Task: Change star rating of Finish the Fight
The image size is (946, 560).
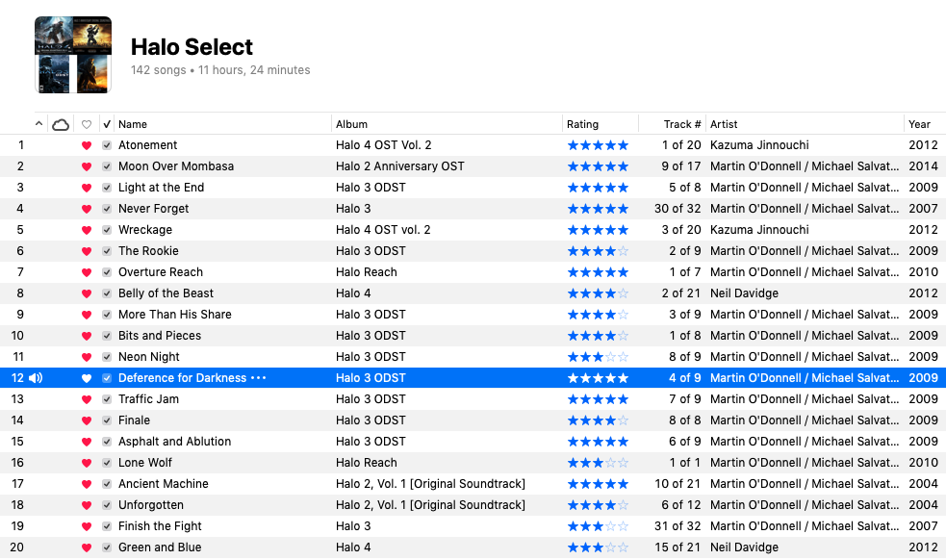Action: [x=598, y=526]
